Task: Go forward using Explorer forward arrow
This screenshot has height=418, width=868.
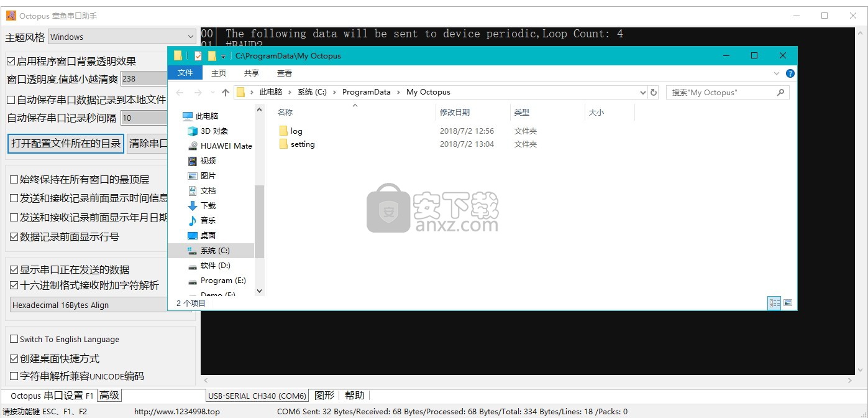Action: [x=197, y=93]
